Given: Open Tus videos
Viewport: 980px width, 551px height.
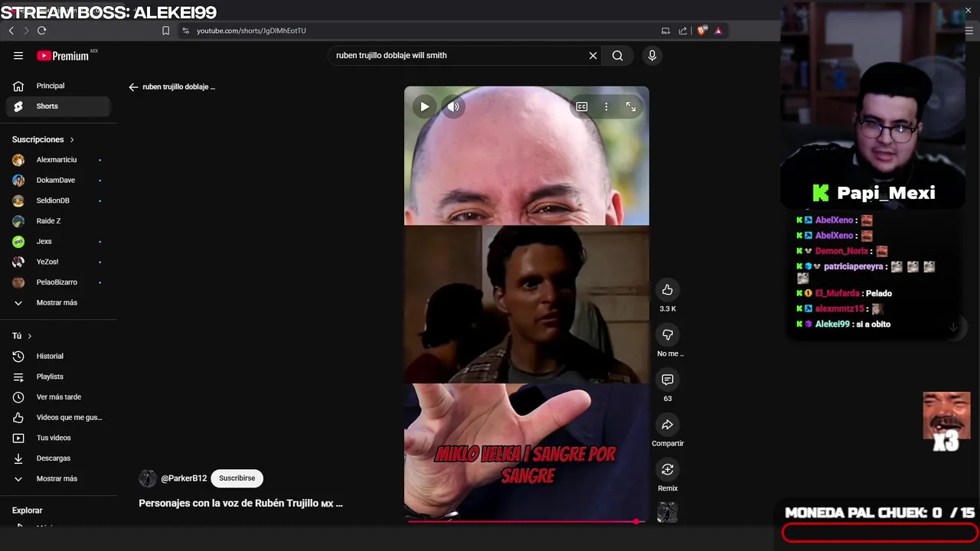Looking at the screenshot, I should click(x=58, y=438).
